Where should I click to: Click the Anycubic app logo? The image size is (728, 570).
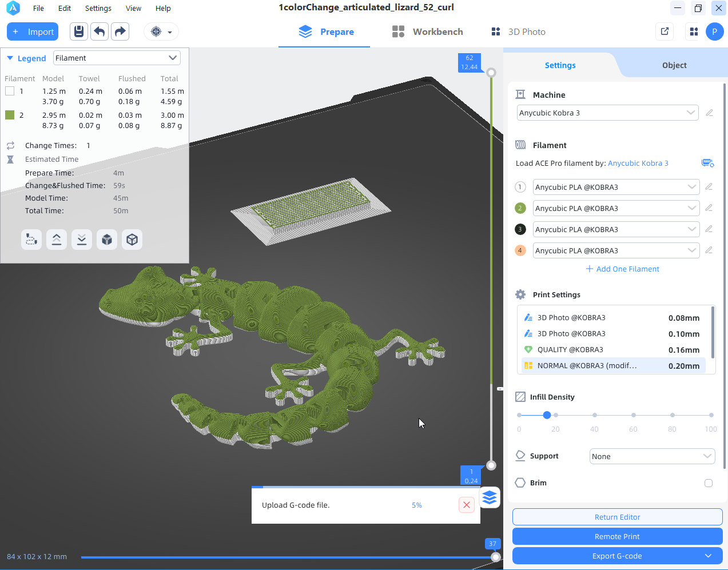tap(13, 8)
